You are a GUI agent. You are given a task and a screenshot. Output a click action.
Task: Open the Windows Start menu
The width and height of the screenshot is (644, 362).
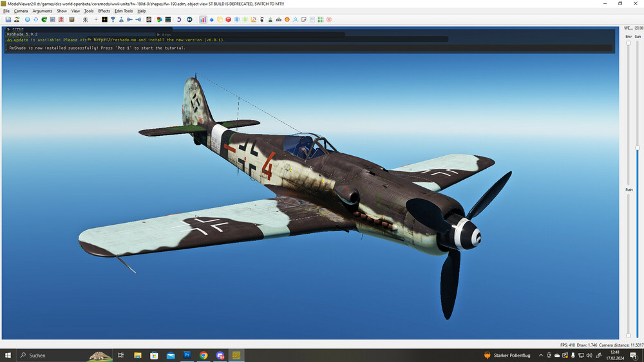8,356
